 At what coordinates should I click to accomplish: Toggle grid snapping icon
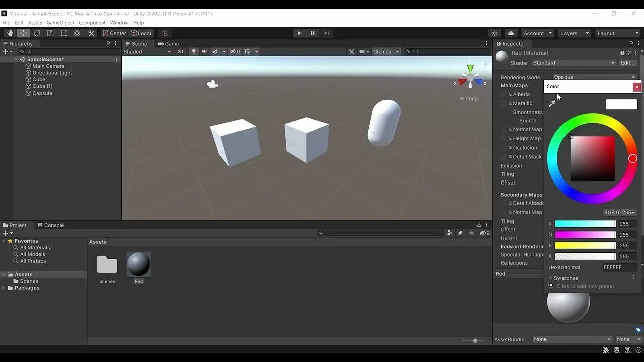coord(165,33)
